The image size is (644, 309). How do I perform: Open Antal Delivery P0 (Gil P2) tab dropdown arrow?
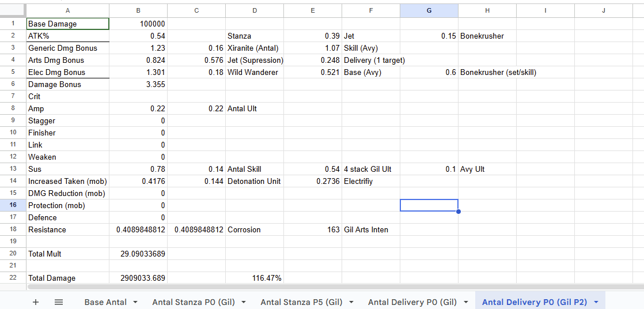point(596,303)
